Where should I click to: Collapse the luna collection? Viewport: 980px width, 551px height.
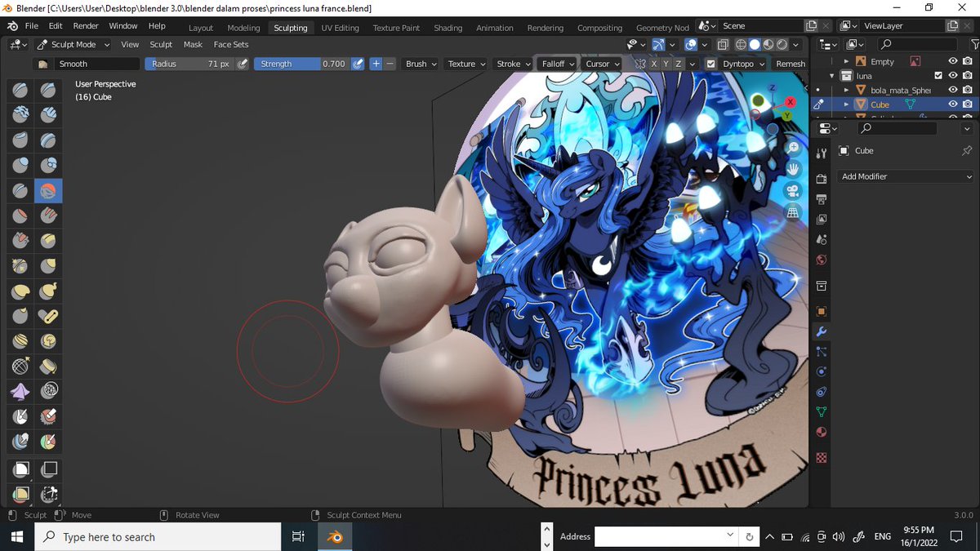click(x=833, y=76)
